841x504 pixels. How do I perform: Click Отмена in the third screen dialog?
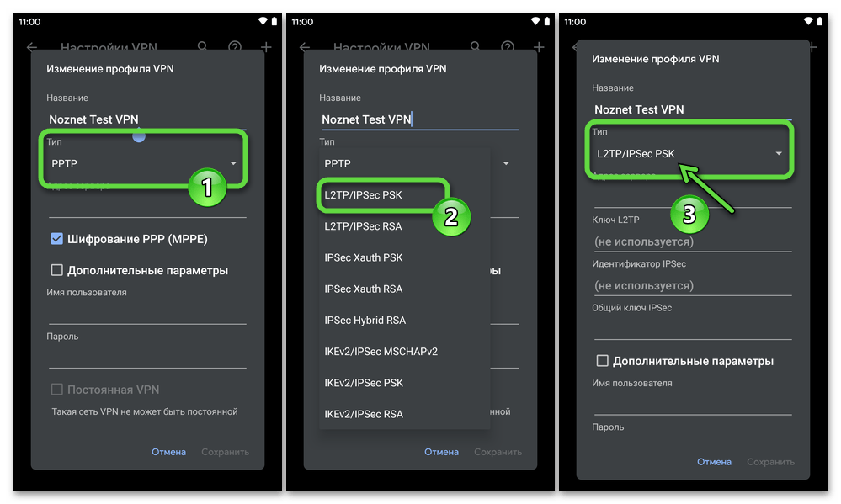(x=714, y=462)
